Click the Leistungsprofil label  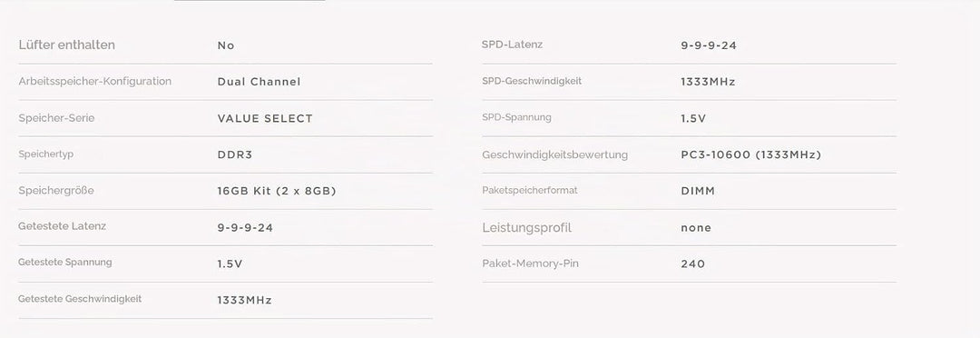tap(527, 227)
